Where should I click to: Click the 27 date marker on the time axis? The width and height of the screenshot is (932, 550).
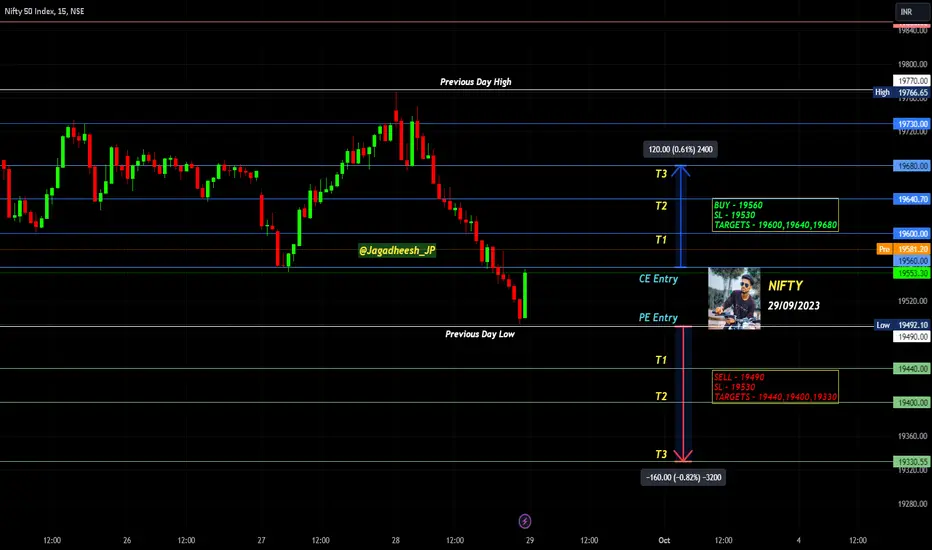coord(261,540)
